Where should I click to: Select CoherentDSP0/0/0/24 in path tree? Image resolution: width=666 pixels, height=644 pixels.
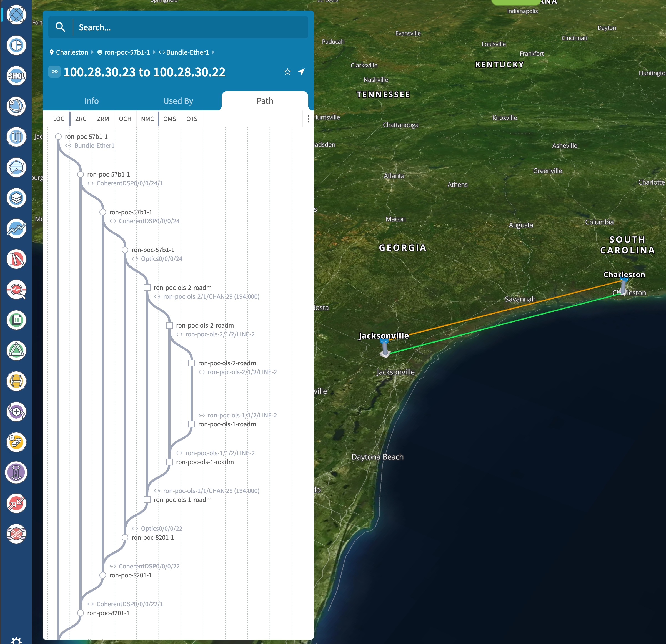coord(149,221)
